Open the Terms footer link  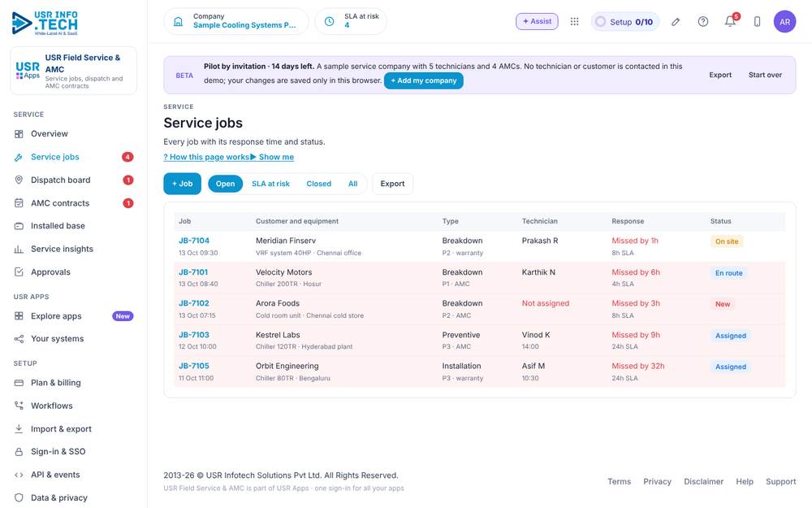[x=619, y=481]
